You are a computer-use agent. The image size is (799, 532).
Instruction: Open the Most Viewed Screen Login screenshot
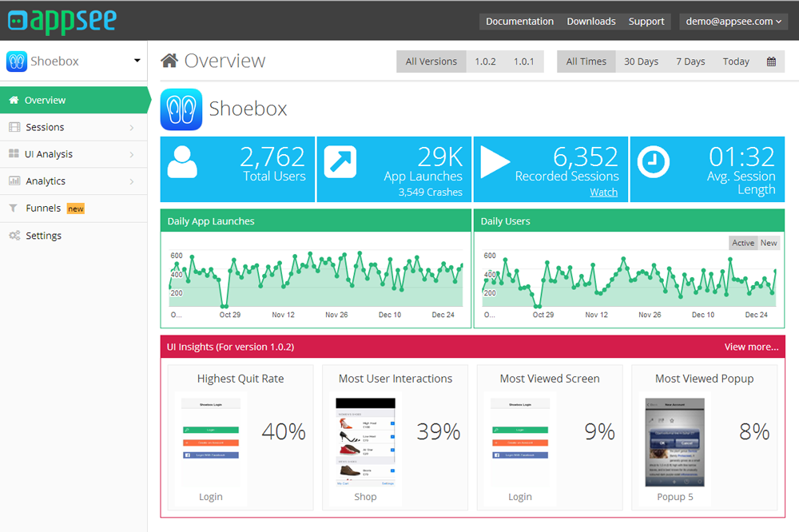520,441
